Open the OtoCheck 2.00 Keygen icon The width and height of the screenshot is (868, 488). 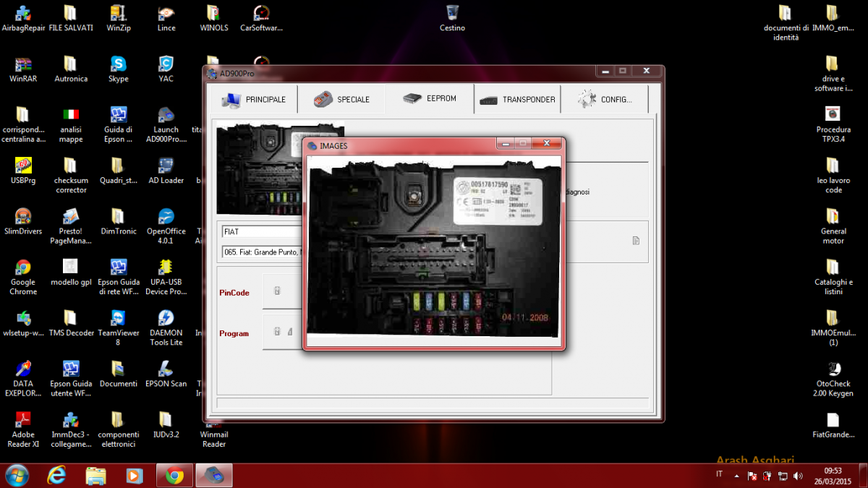click(x=833, y=378)
